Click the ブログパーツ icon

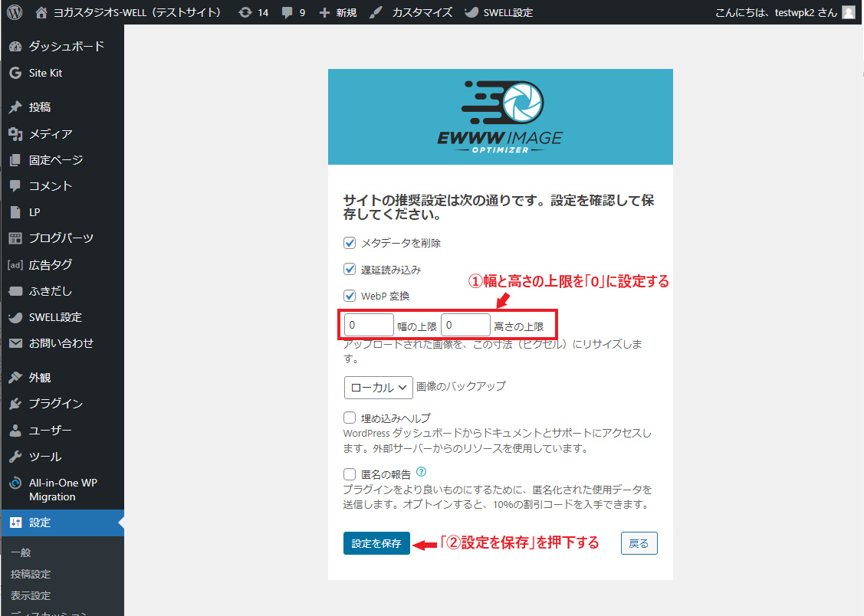(15, 238)
